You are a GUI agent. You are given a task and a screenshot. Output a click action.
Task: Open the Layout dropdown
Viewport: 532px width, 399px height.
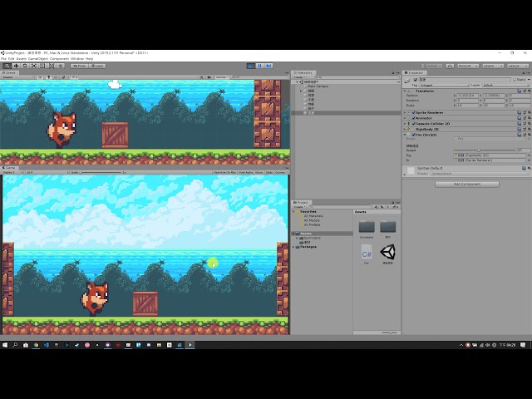[x=518, y=66]
